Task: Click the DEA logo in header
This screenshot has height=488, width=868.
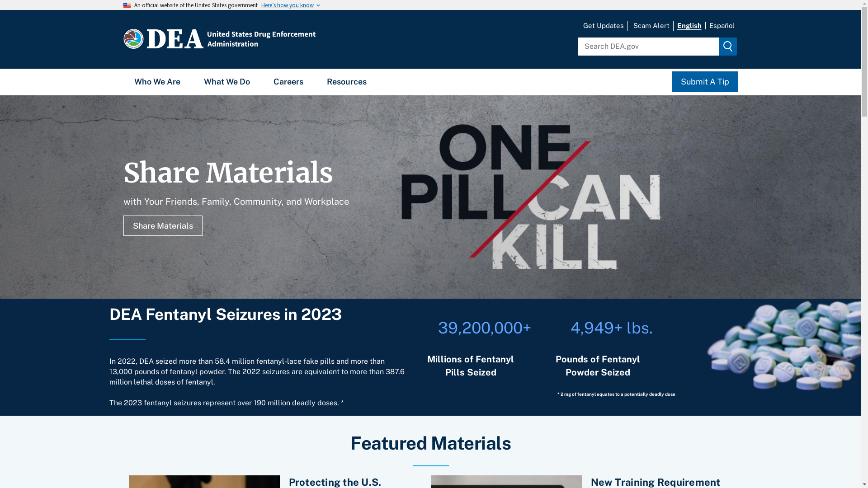Action: pyautogui.click(x=163, y=39)
